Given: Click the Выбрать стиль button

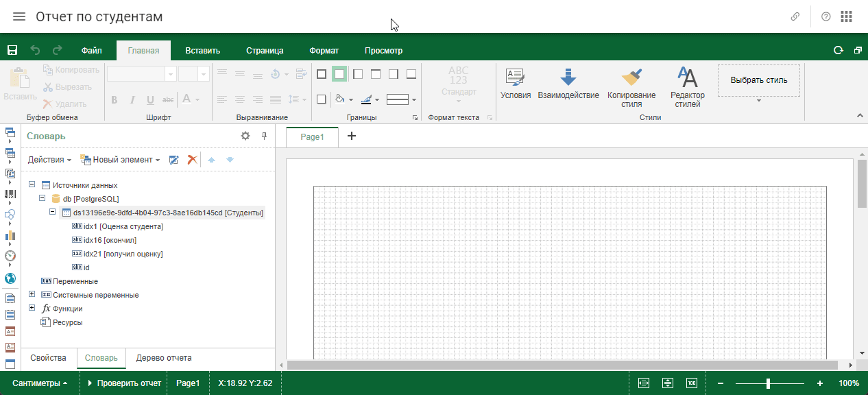Looking at the screenshot, I should 759,80.
